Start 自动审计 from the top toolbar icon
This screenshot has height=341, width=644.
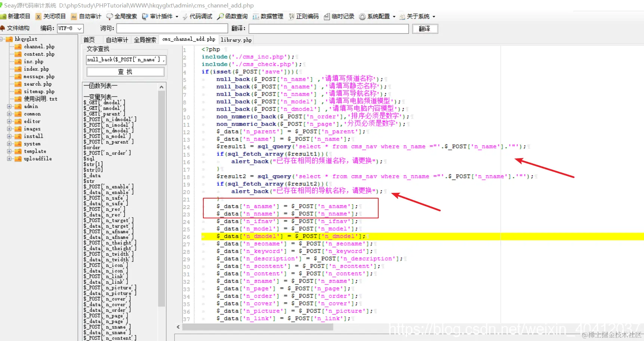coord(74,16)
